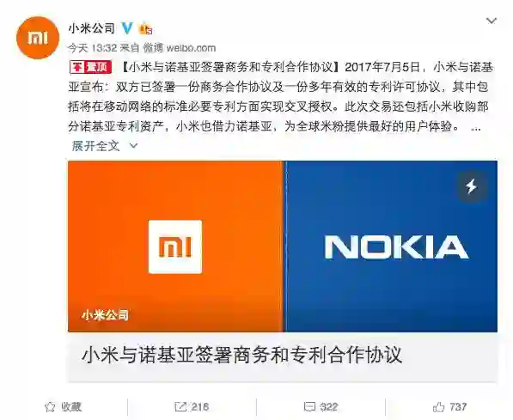Viewport: 513px width, 420px height.
Task: Click the NOKIA logo on blue panel
Action: coord(396,247)
